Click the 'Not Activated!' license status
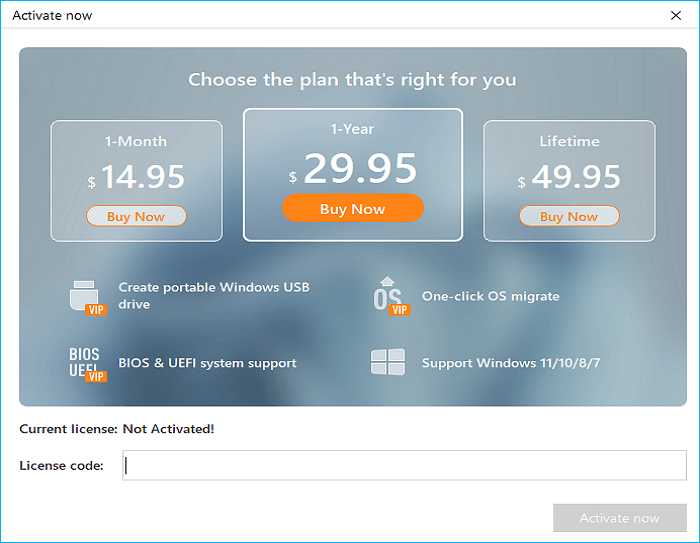Image resolution: width=700 pixels, height=543 pixels. pyautogui.click(x=168, y=429)
